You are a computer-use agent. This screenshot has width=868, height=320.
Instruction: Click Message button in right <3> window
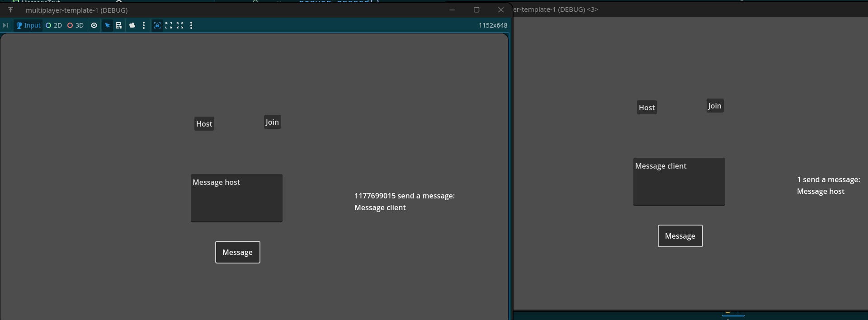pos(680,236)
